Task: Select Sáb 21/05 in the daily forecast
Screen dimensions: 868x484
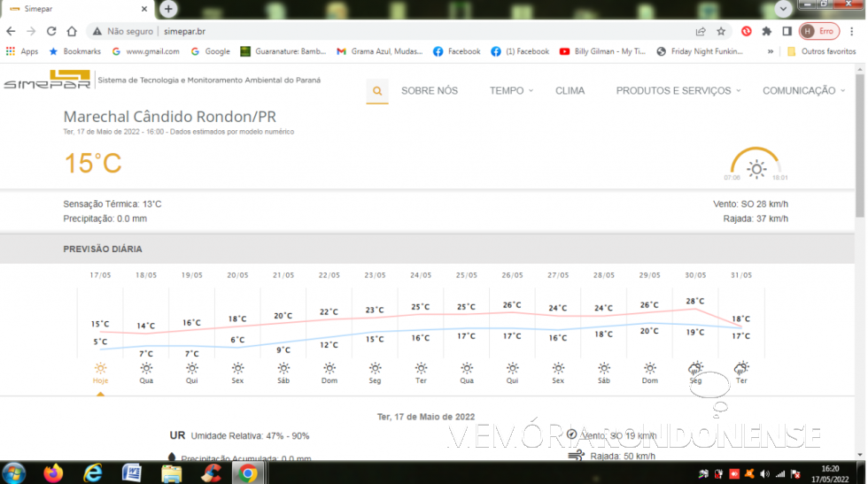Action: [283, 372]
